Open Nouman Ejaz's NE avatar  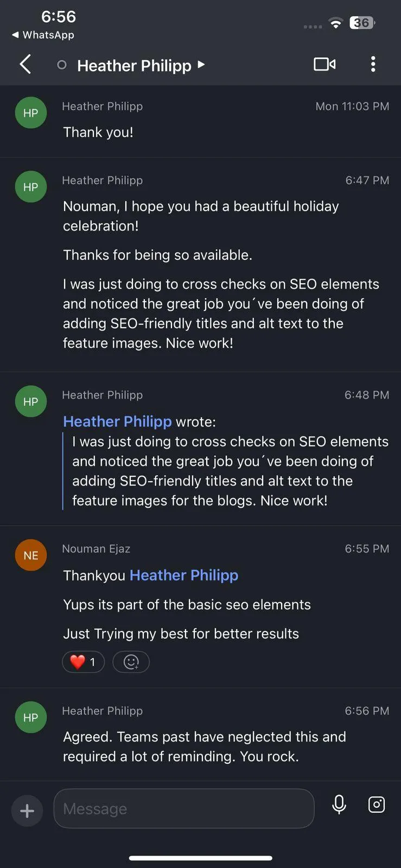click(31, 556)
